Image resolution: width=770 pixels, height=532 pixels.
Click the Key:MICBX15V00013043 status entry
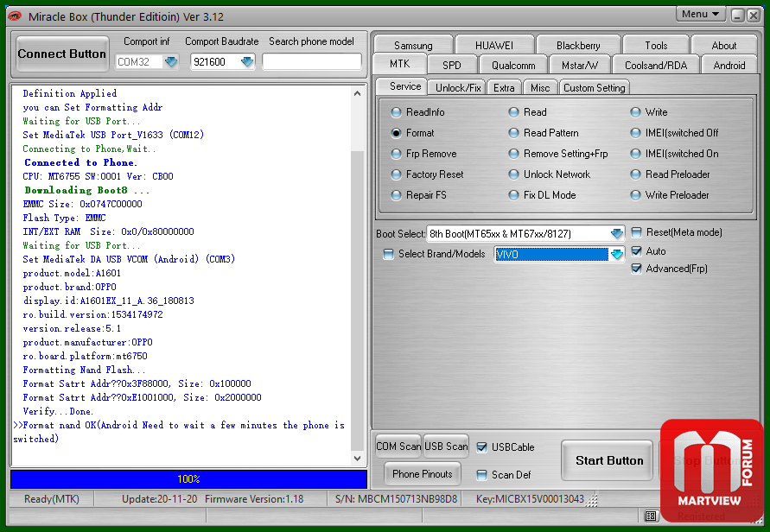530,499
